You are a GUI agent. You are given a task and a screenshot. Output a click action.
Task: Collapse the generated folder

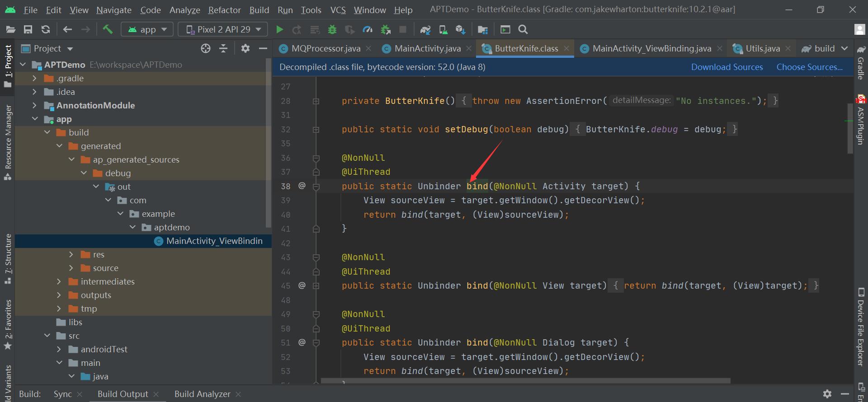tap(59, 146)
